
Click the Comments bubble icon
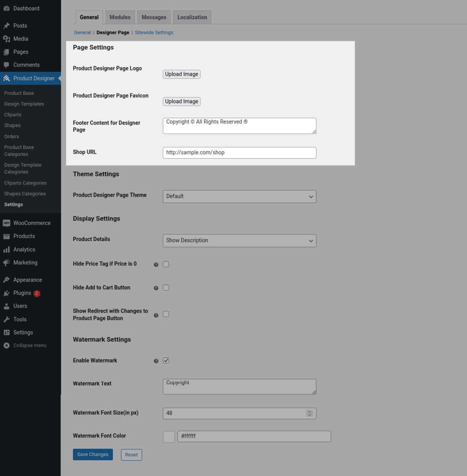point(7,65)
